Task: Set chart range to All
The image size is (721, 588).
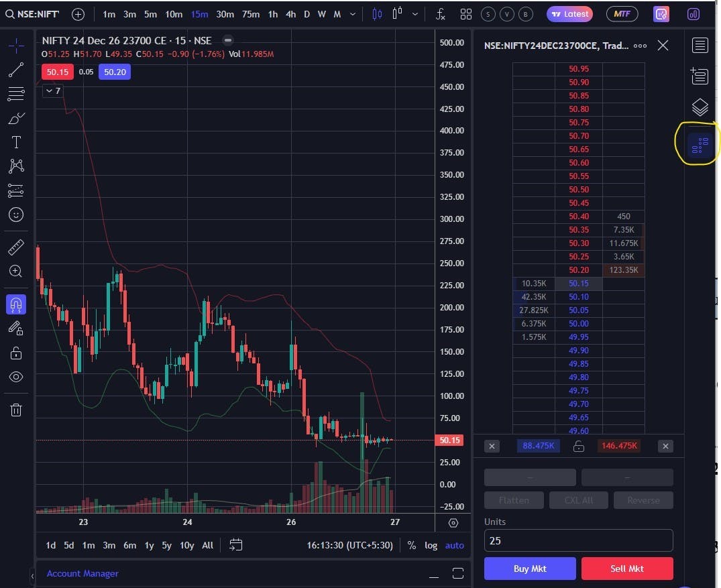Action: click(208, 545)
